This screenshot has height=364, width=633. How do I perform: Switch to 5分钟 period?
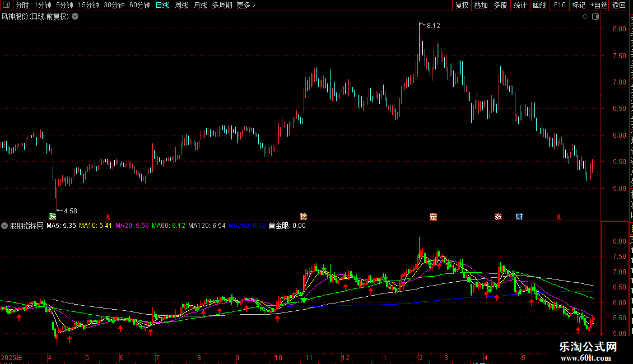click(64, 5)
